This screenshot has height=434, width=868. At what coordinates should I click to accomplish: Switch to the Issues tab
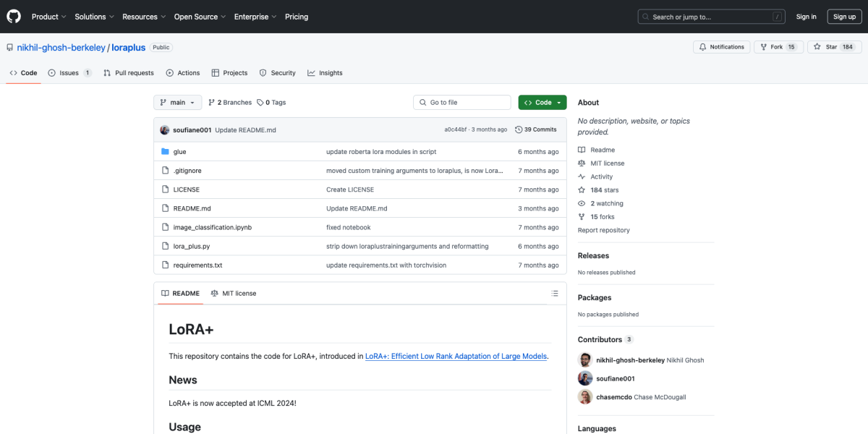[69, 73]
